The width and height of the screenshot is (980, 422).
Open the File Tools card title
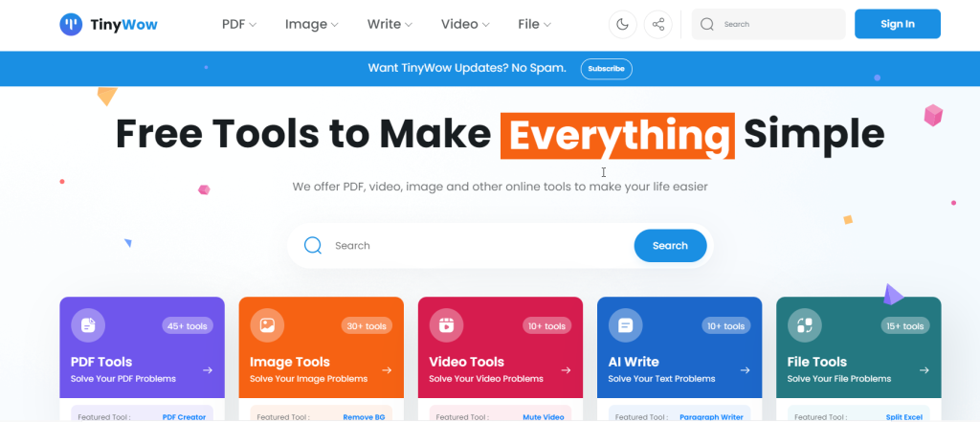coord(817,362)
